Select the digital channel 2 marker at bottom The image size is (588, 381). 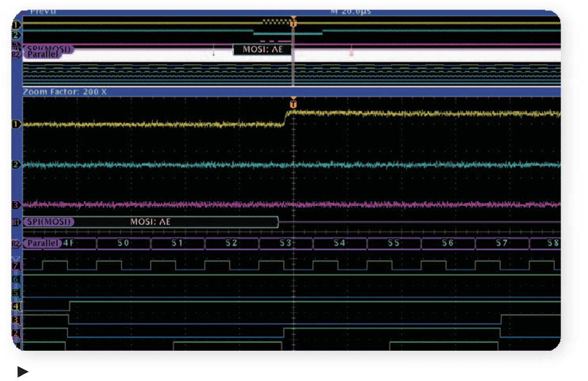(17, 332)
